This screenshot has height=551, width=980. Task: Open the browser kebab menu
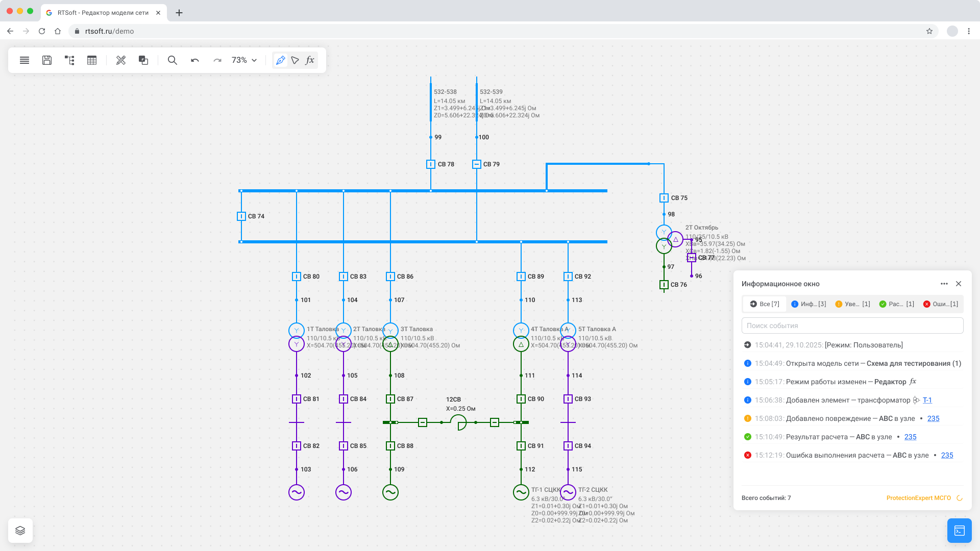click(x=969, y=31)
